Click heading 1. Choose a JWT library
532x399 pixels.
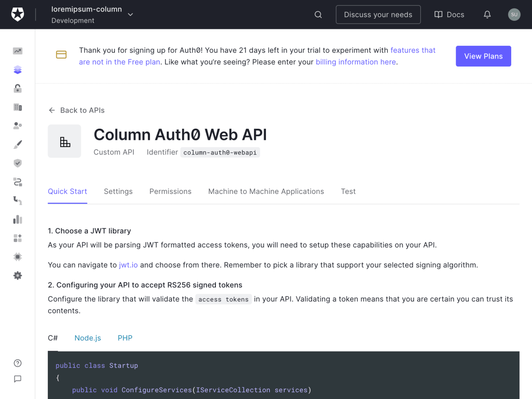click(x=90, y=231)
